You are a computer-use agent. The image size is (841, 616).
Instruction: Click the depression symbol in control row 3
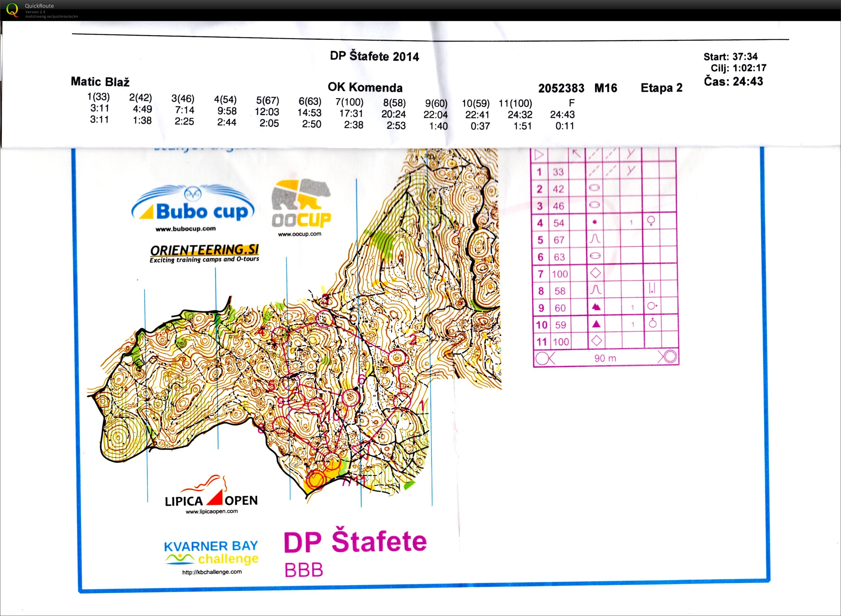(594, 205)
